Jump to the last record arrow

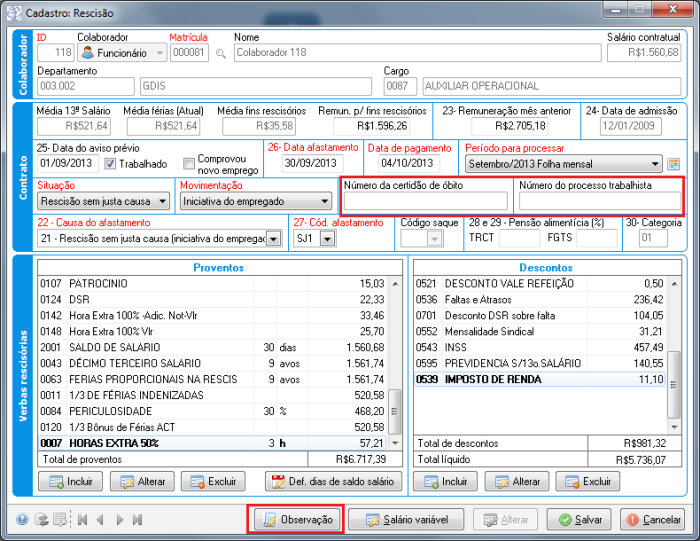138,520
